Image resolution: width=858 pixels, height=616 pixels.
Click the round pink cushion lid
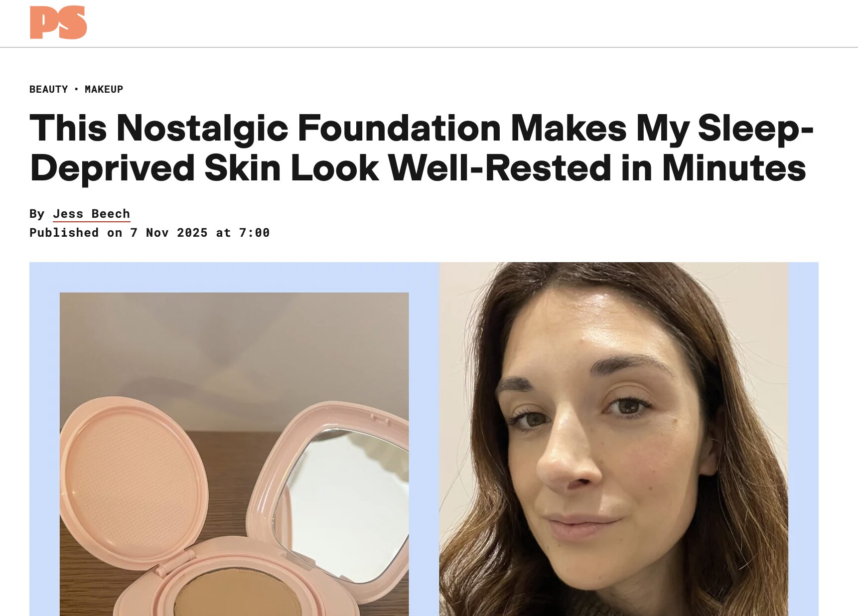(x=133, y=478)
